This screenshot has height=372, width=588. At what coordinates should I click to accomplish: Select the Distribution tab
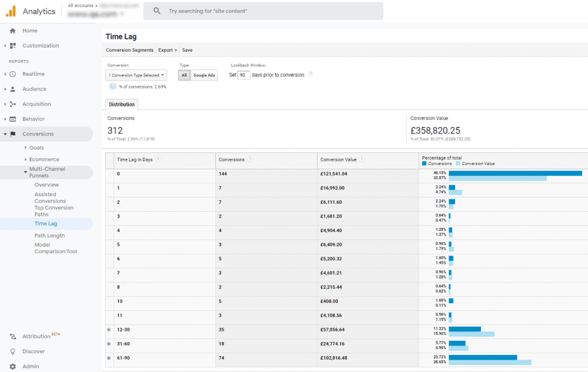coord(122,105)
